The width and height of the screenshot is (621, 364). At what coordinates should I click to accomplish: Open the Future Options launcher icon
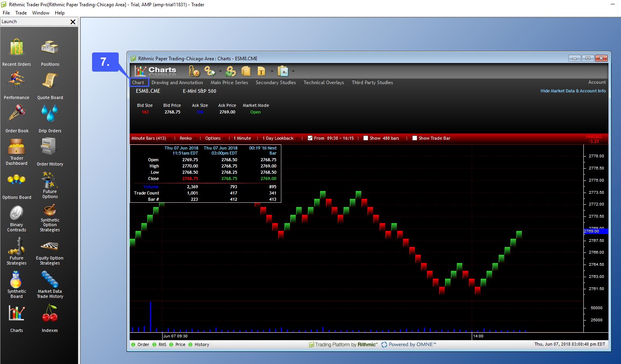tap(50, 180)
